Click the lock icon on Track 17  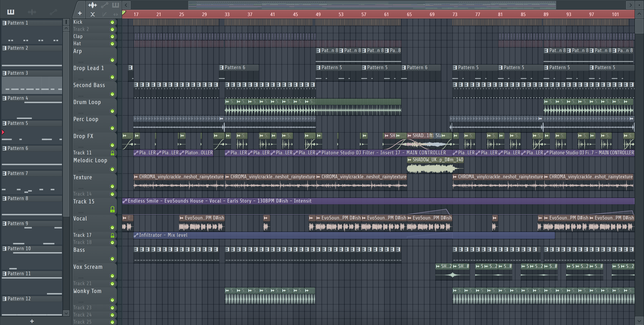(112, 235)
